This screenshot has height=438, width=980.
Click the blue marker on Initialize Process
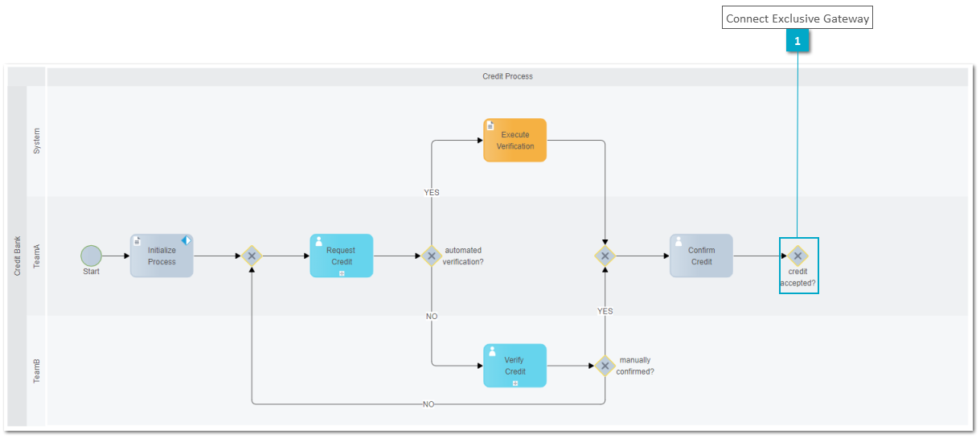pyautogui.click(x=186, y=240)
